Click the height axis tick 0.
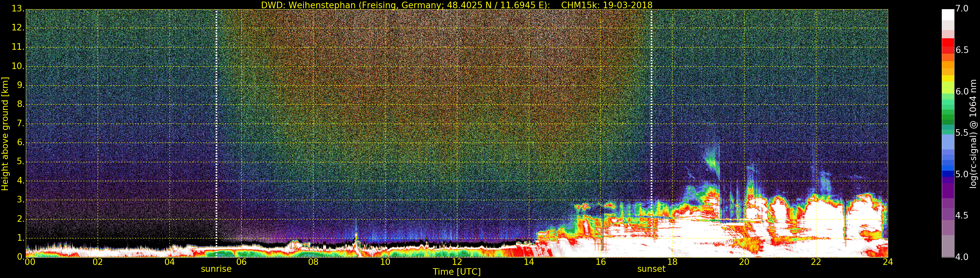980x278 pixels. (20, 257)
